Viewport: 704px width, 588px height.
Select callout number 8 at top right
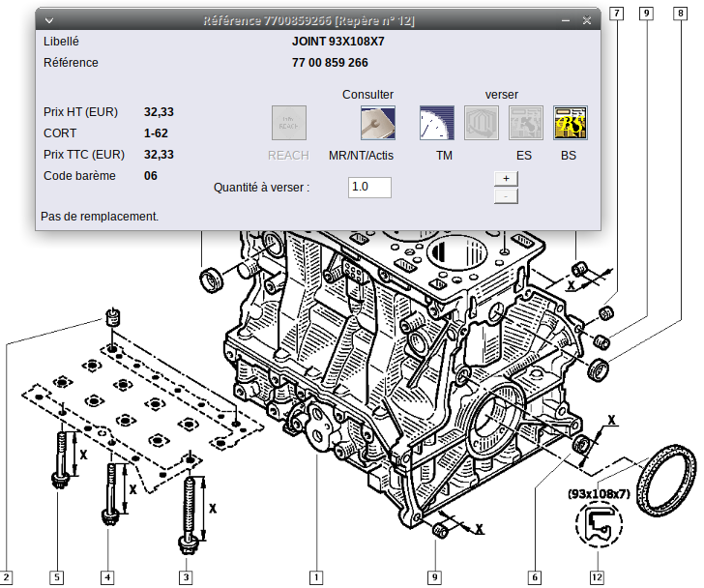pos(683,14)
